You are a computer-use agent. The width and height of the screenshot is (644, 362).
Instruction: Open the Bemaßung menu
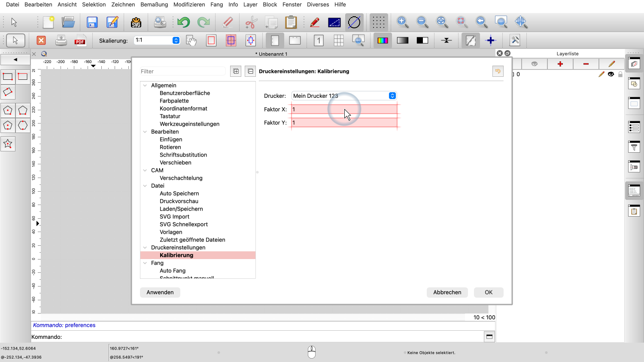[154, 4]
